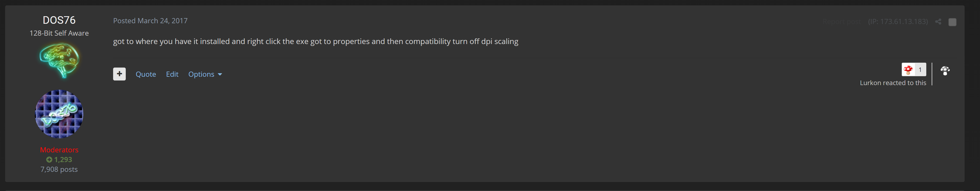Click the share post icon
The height and width of the screenshot is (191, 980).
938,22
